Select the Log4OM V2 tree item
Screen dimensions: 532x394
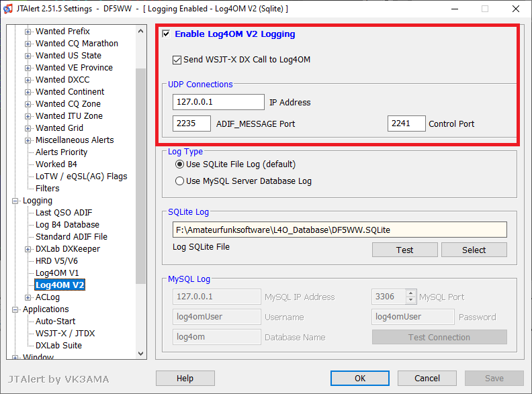click(60, 285)
